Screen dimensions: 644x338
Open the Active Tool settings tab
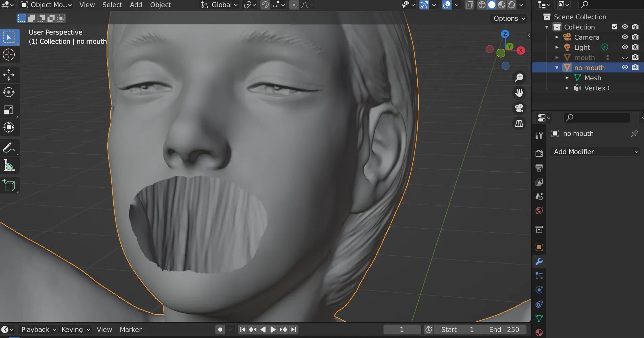point(539,135)
